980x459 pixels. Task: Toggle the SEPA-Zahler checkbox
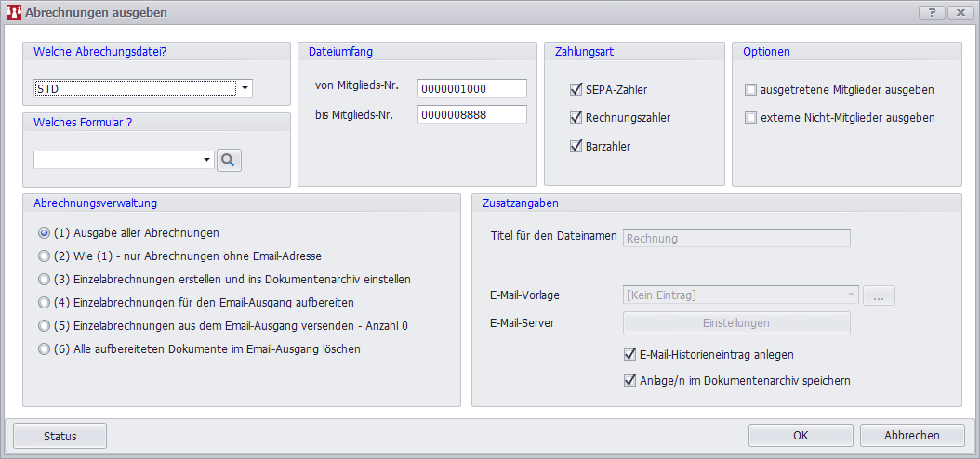point(576,90)
